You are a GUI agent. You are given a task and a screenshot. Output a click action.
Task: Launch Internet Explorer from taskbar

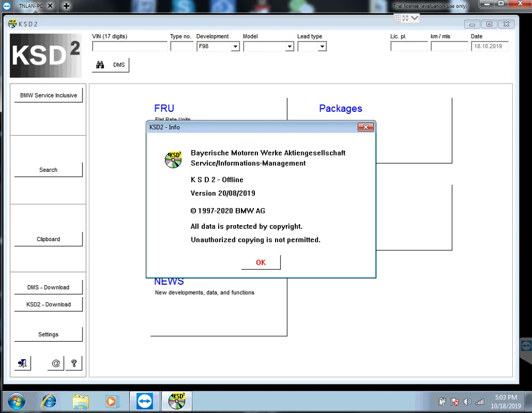point(48,402)
